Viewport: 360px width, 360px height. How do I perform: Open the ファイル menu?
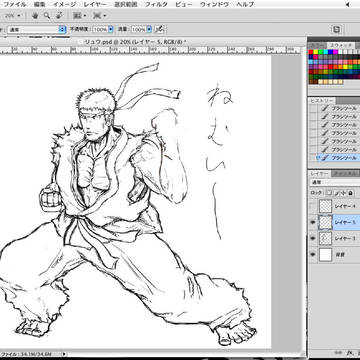15,4
